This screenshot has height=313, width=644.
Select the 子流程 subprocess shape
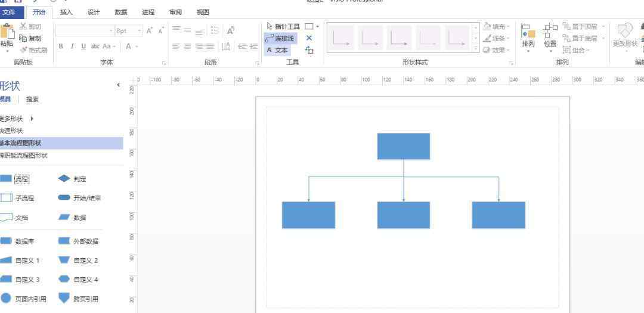pyautogui.click(x=17, y=198)
